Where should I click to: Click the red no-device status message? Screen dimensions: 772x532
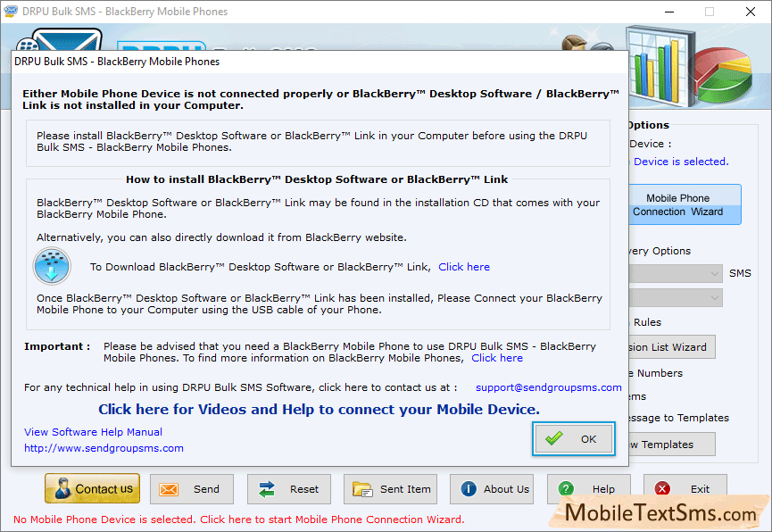[x=239, y=520]
